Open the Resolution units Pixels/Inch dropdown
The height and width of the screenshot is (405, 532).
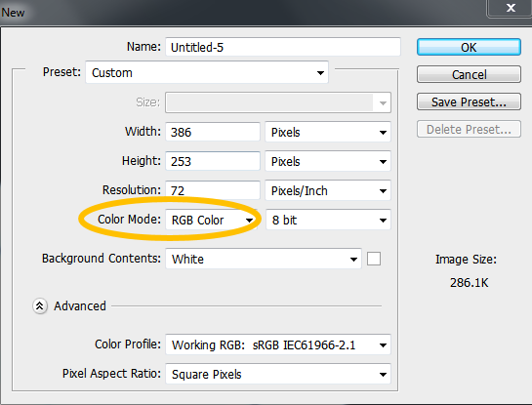click(x=328, y=190)
